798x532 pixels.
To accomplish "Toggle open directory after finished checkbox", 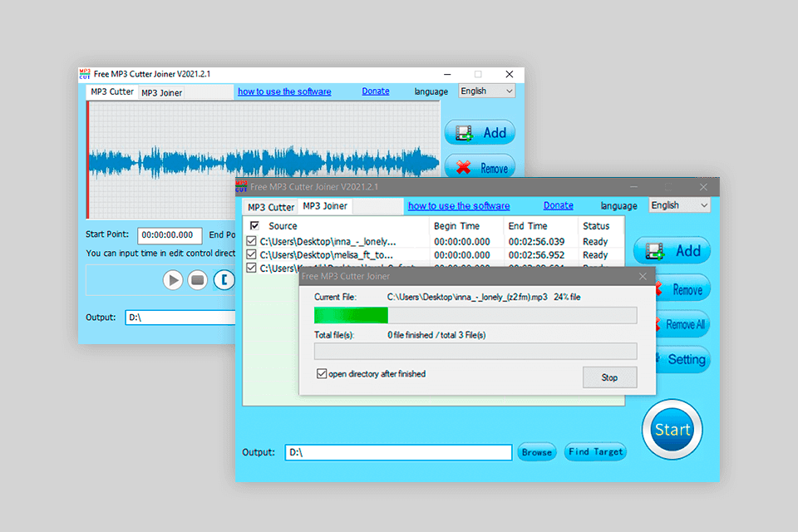I will pyautogui.click(x=322, y=374).
